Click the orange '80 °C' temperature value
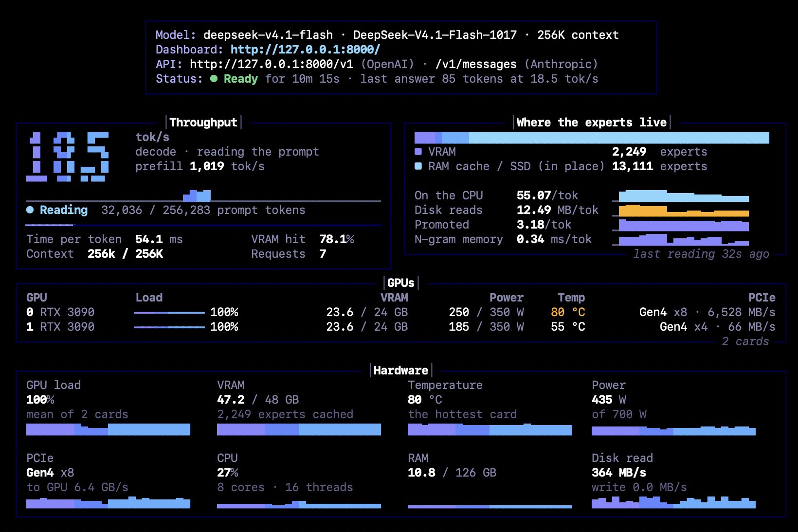798x532 pixels. [568, 312]
